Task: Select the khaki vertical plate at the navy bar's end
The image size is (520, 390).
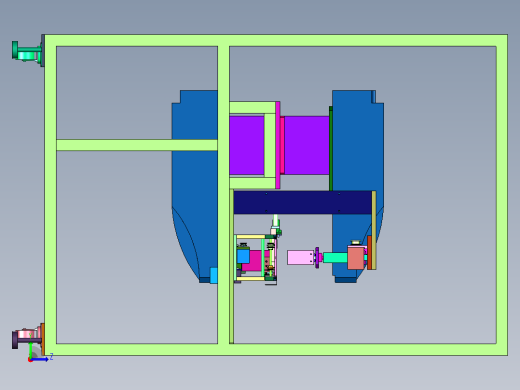Action: click(x=374, y=230)
